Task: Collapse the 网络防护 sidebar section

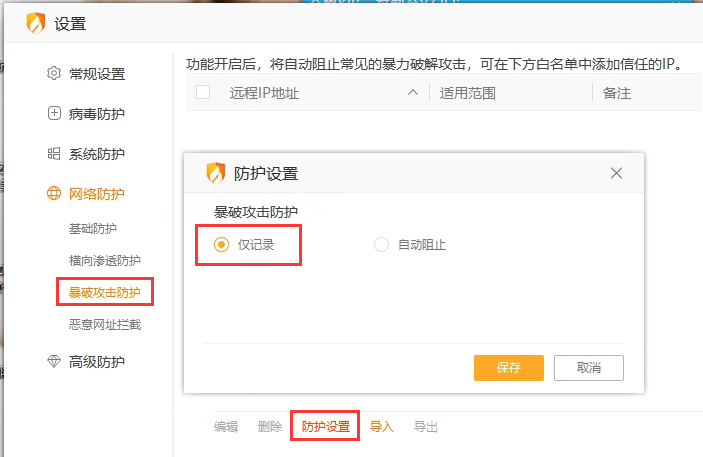Action: 97,194
